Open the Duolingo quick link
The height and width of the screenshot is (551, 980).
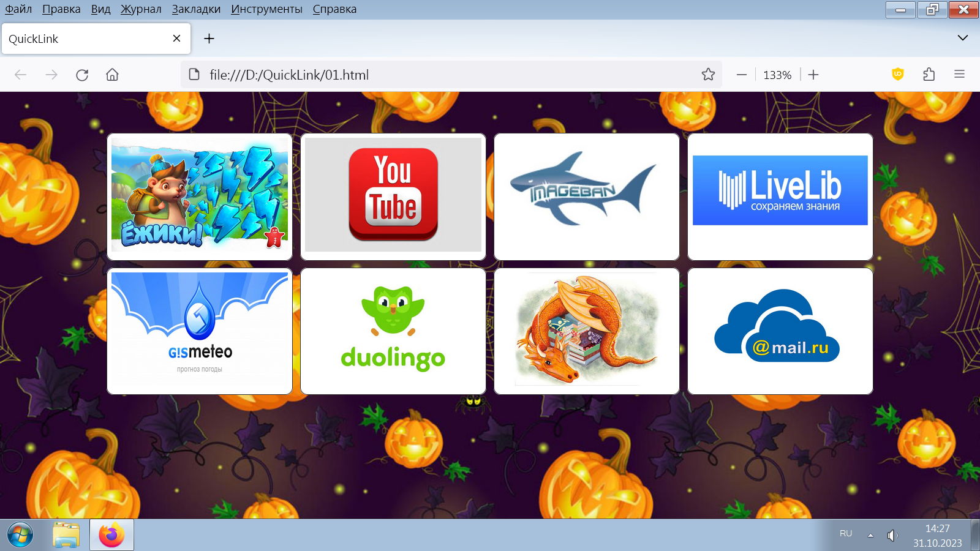pos(393,331)
